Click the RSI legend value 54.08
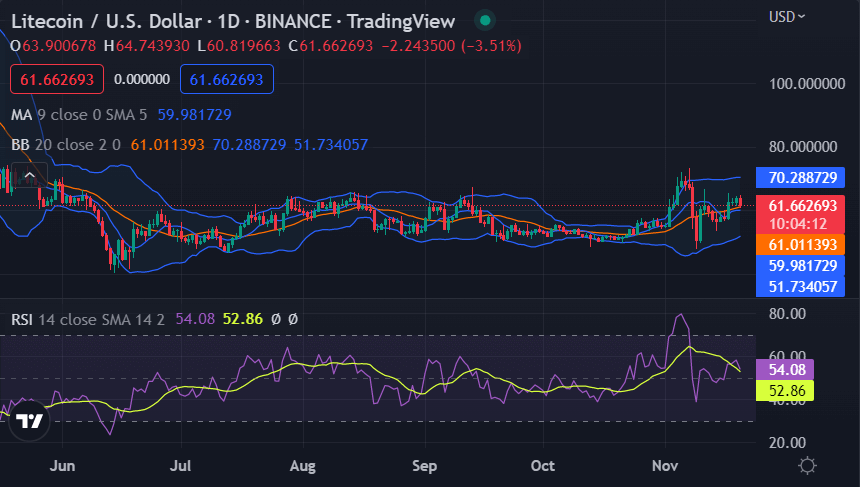The width and height of the screenshot is (860, 487). click(195, 319)
